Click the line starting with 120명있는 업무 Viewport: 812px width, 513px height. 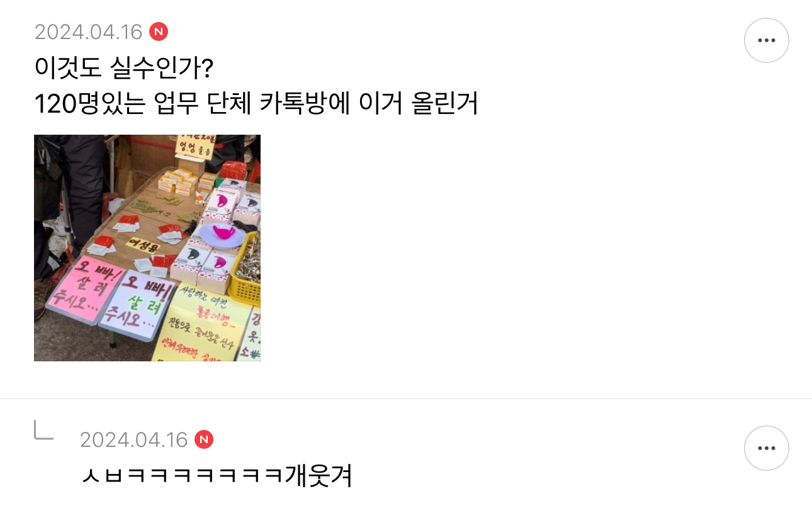(x=256, y=104)
